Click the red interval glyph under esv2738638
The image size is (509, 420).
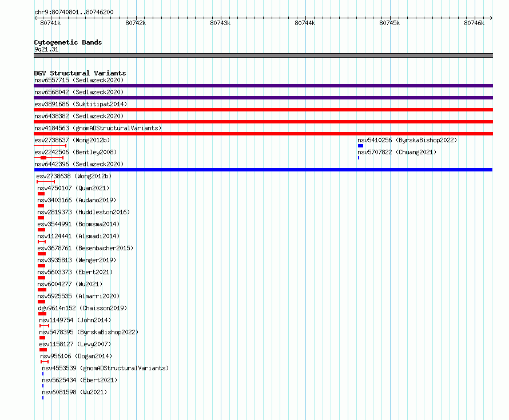coord(46,182)
